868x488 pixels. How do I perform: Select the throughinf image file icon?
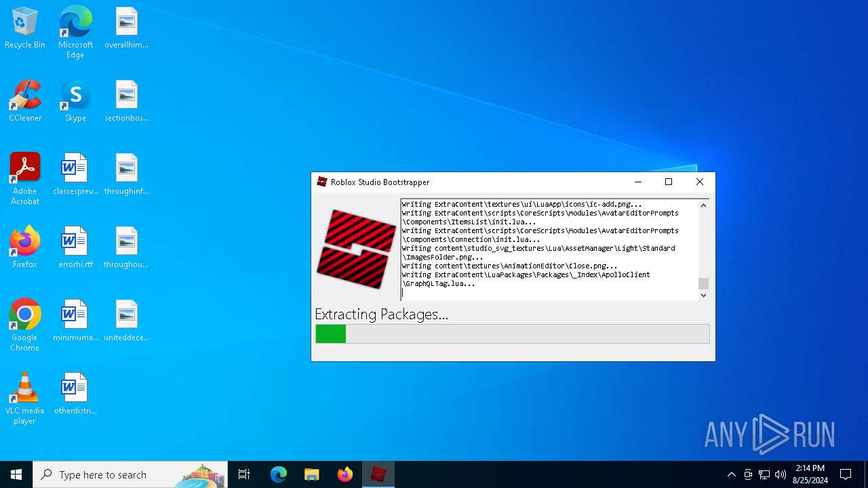(x=126, y=174)
